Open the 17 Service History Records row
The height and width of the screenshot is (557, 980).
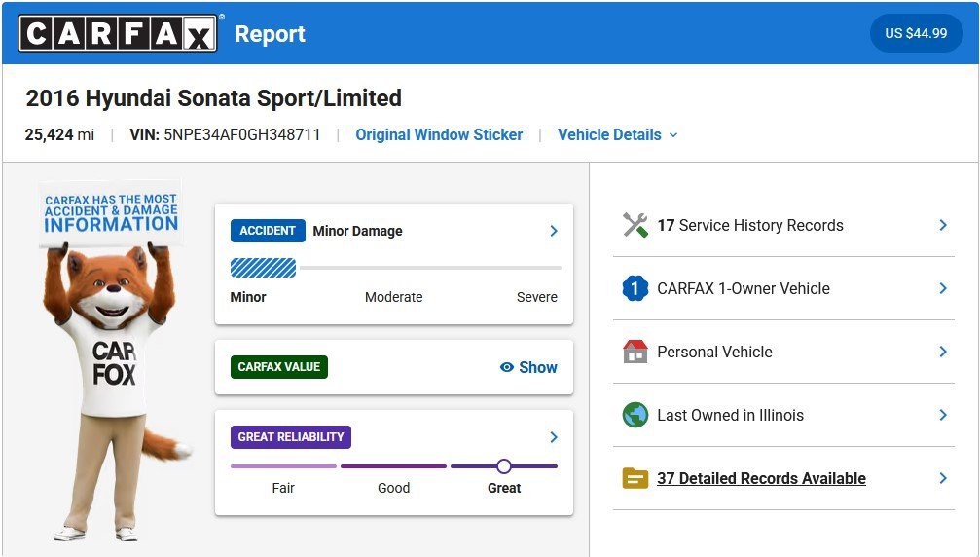click(x=783, y=225)
